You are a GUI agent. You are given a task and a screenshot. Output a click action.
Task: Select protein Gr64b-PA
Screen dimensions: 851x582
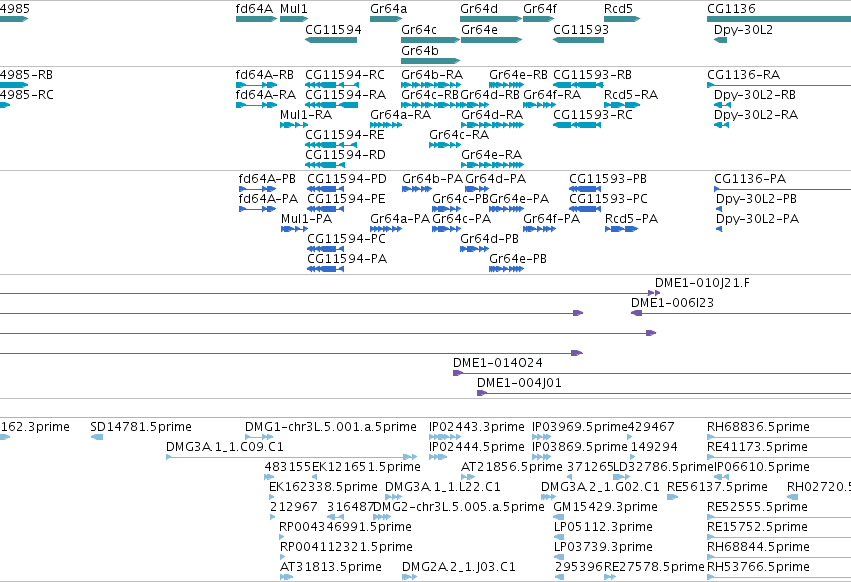(x=417, y=189)
